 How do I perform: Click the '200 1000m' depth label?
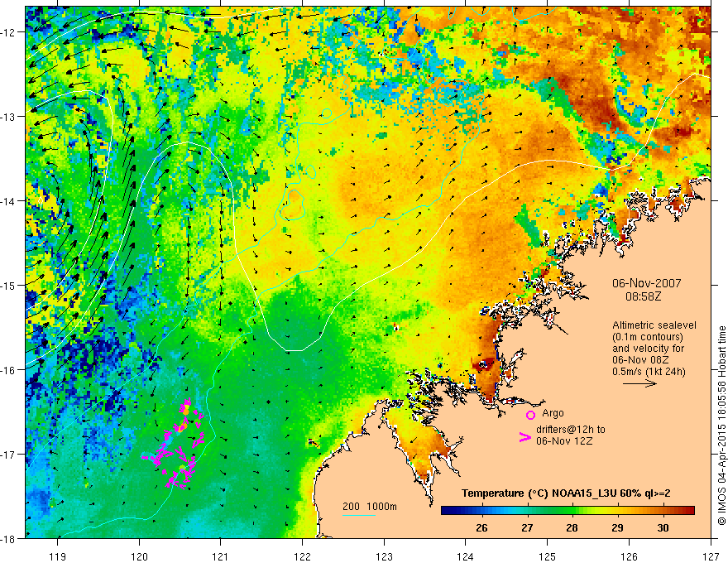tap(370, 507)
